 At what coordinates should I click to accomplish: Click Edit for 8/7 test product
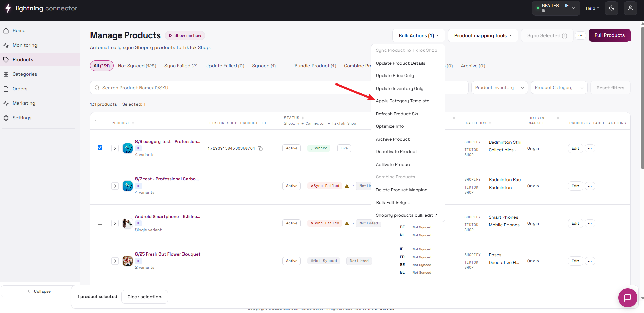575,186
